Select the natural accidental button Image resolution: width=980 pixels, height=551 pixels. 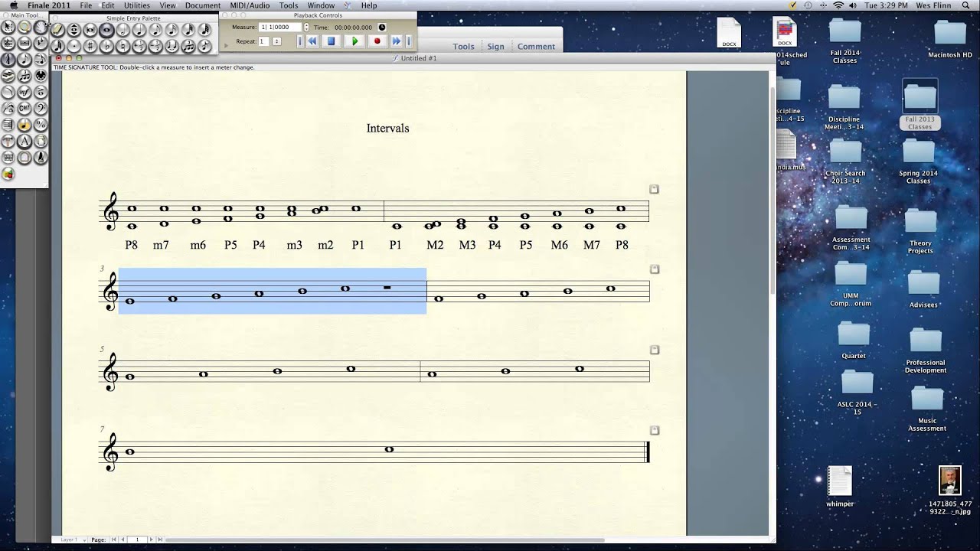[123, 46]
